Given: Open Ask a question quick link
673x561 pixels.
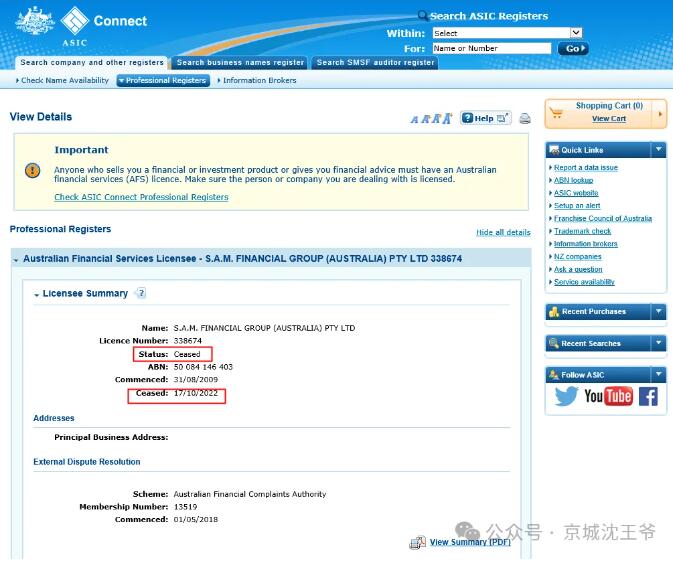Looking at the screenshot, I should [578, 269].
